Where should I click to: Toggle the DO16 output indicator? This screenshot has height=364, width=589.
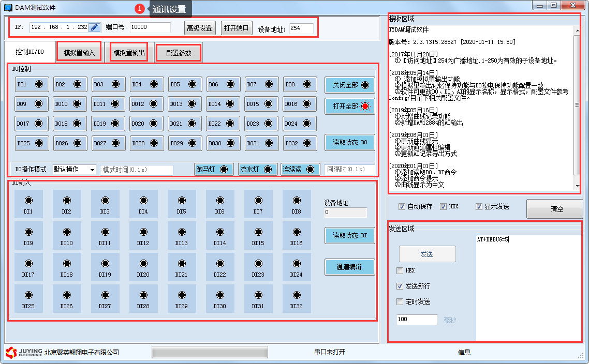tap(306, 104)
